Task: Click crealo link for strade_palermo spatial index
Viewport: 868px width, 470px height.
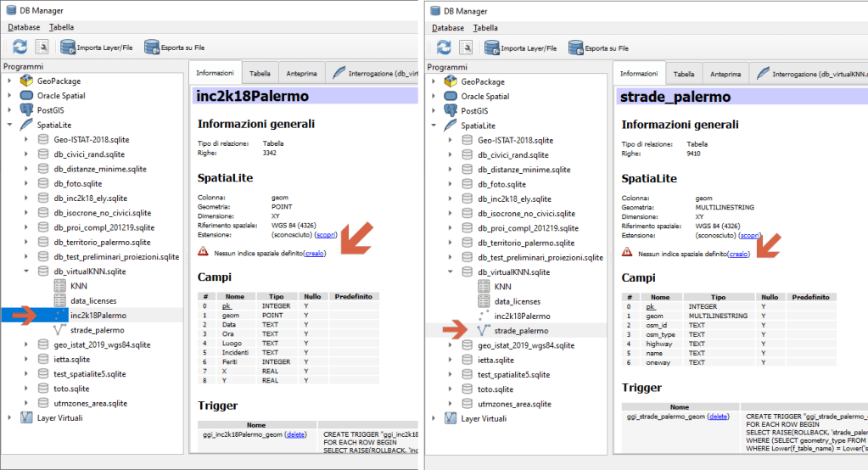Action: (738, 254)
